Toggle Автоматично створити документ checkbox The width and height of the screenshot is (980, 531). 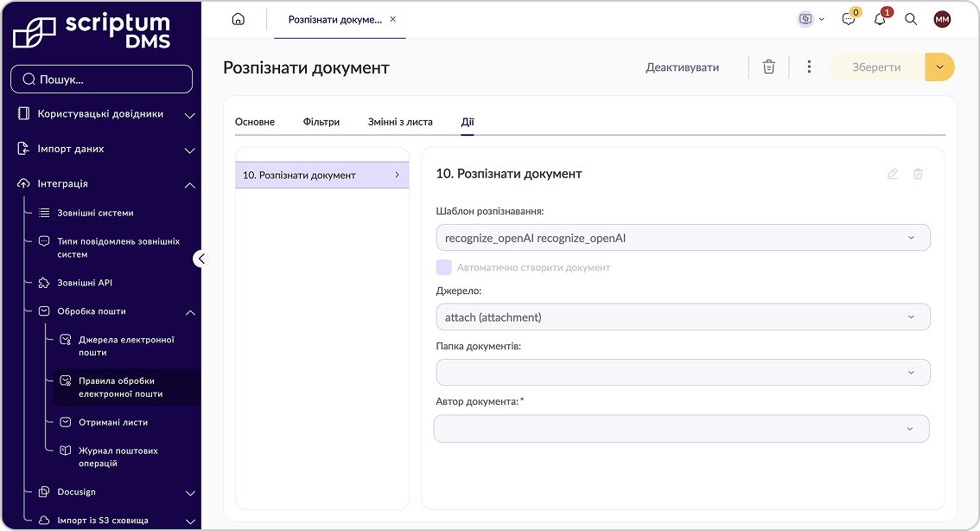click(443, 267)
